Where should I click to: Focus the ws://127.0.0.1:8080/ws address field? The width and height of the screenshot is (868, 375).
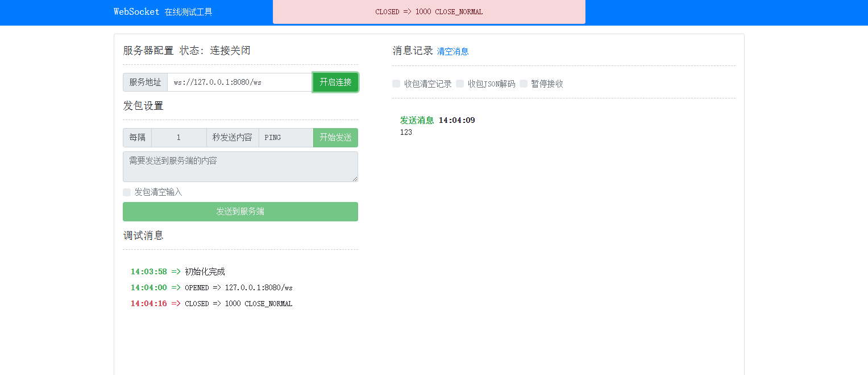coord(239,82)
